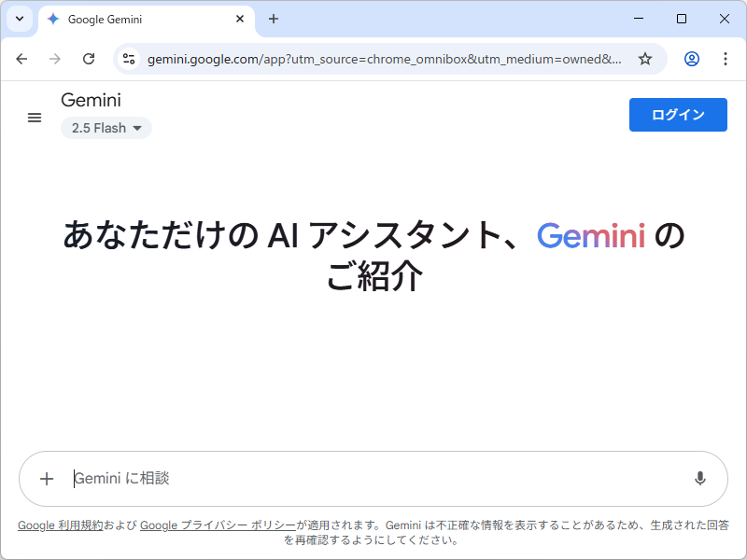Open the plus icon to add attachments

(x=47, y=478)
